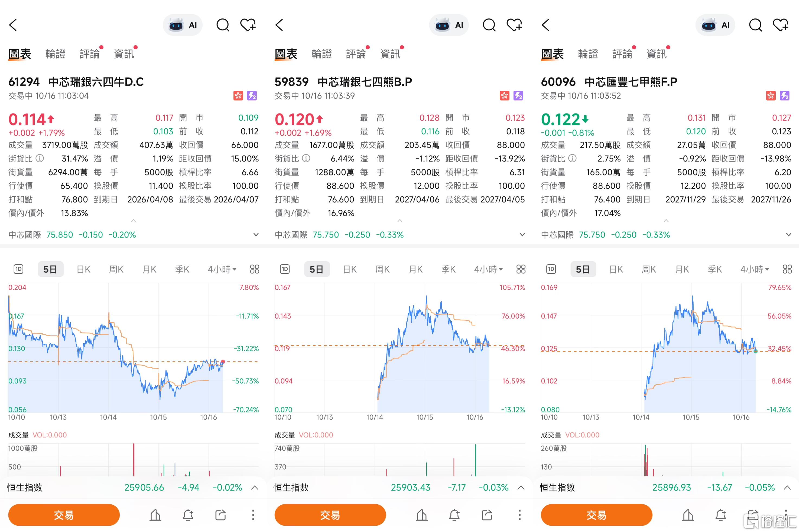Screen dimensions: 799x532
Task: Switch to 輪證 tab in 61294 panel
Action: [55, 54]
